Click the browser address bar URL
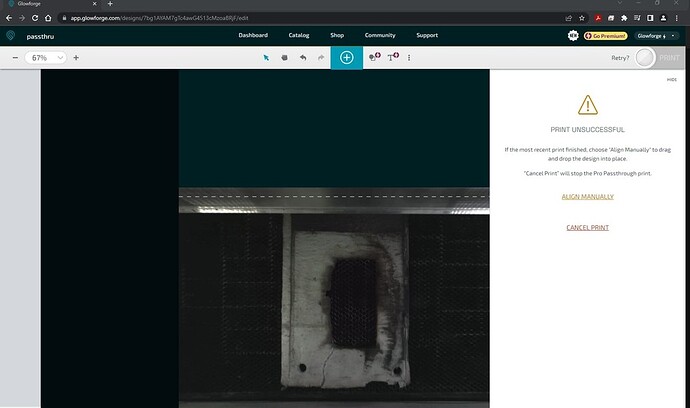690x408 pixels. pos(159,18)
